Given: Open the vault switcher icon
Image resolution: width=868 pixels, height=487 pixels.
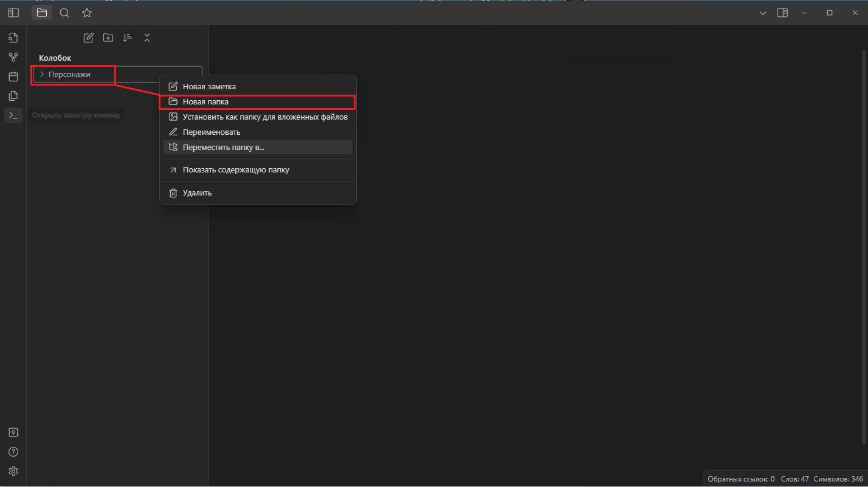Looking at the screenshot, I should (x=13, y=432).
